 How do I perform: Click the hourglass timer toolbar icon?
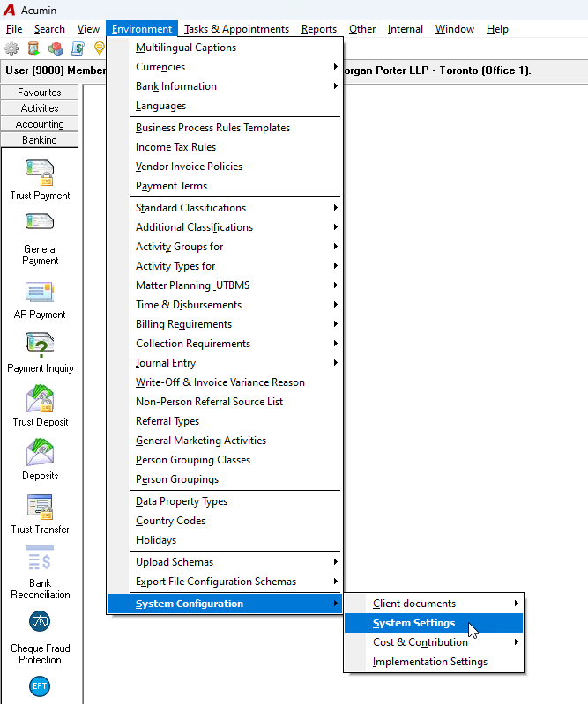[33, 48]
